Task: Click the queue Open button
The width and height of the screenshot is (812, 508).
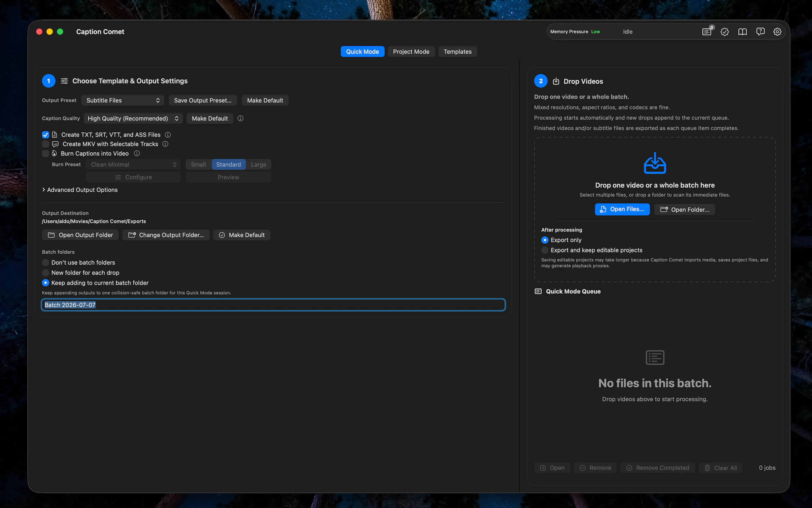Action: (552, 468)
